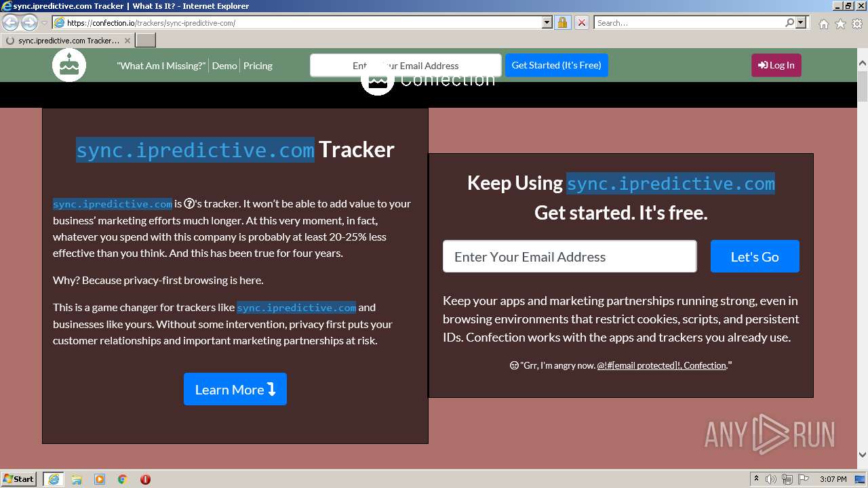Viewport: 868px width, 488px height.
Task: Click the show desktop button
Action: pos(861,479)
